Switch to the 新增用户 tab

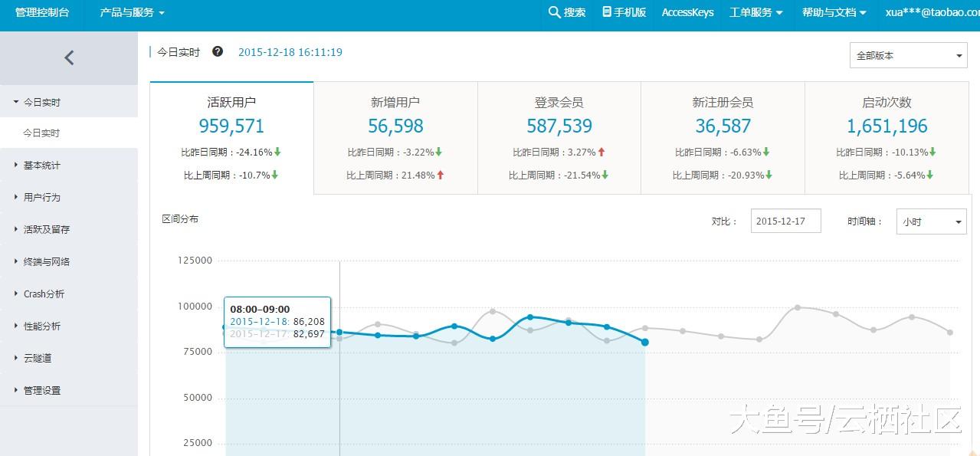click(x=395, y=103)
